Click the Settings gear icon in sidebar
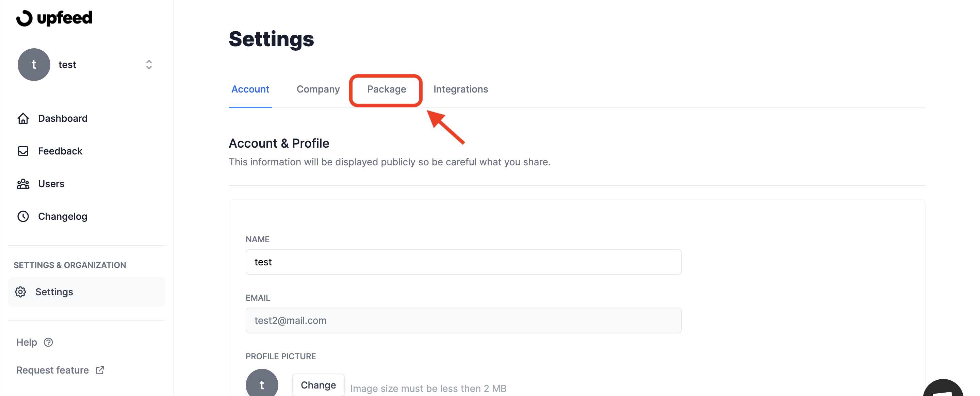Viewport: 980px width, 396px height. [21, 291]
